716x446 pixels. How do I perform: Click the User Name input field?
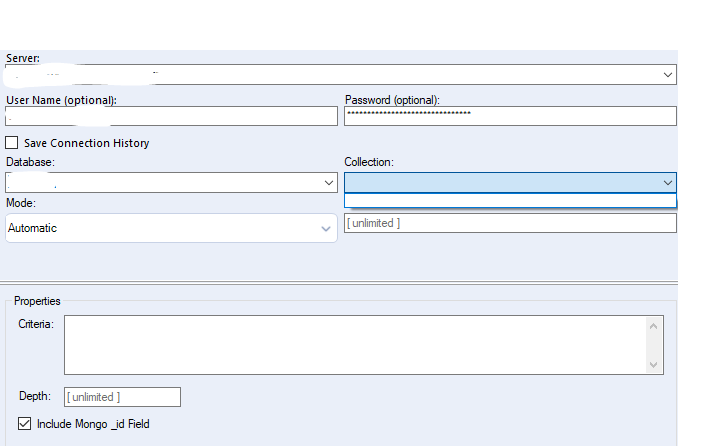click(171, 116)
